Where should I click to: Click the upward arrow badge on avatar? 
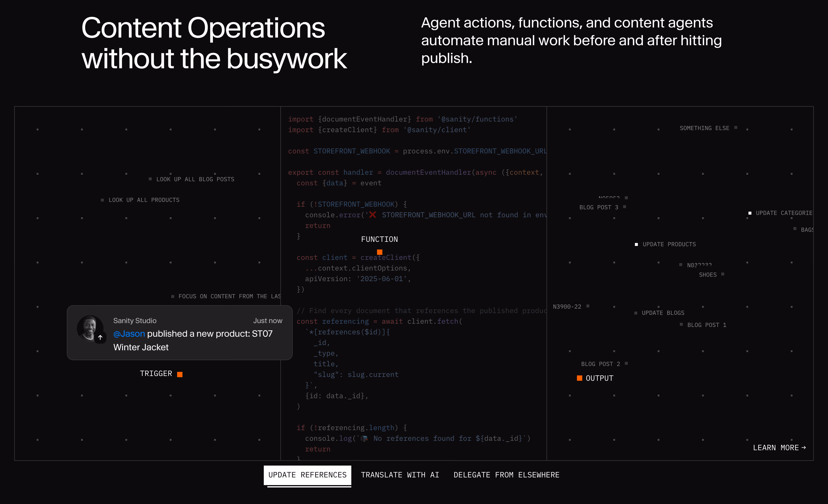100,337
